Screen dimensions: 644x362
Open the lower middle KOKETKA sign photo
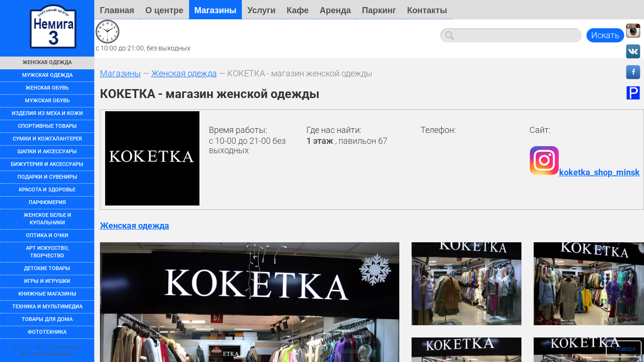click(x=466, y=350)
